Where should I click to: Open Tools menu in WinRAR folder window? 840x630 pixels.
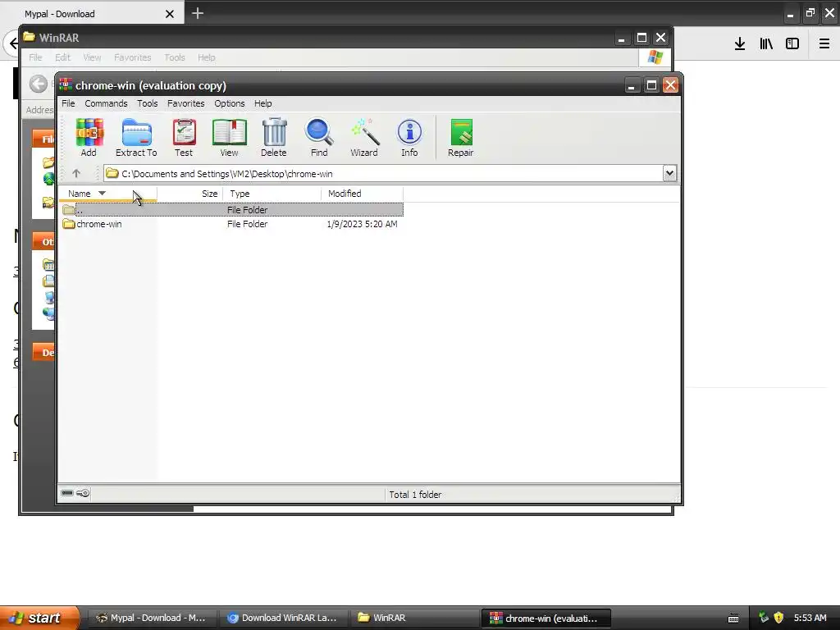(x=174, y=57)
